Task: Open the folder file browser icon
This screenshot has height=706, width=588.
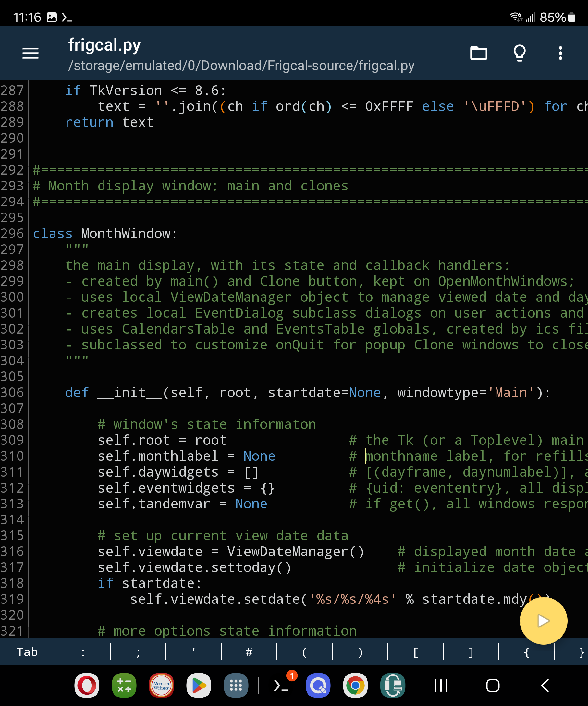Action: pos(478,53)
